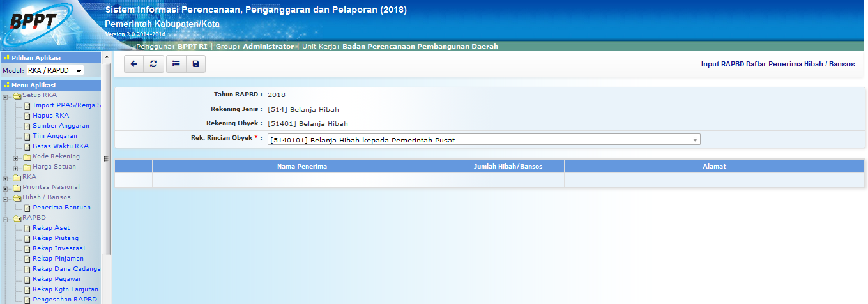
Task: Click the Nama Penerima column header
Action: 301,166
